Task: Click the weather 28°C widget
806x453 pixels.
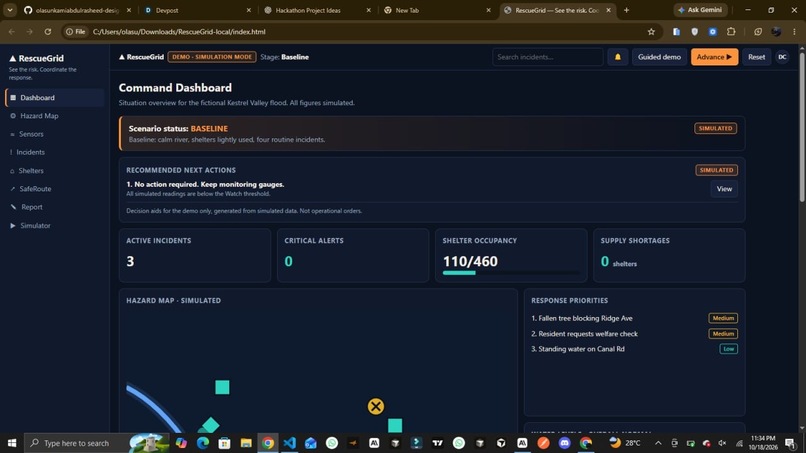Action: point(624,443)
